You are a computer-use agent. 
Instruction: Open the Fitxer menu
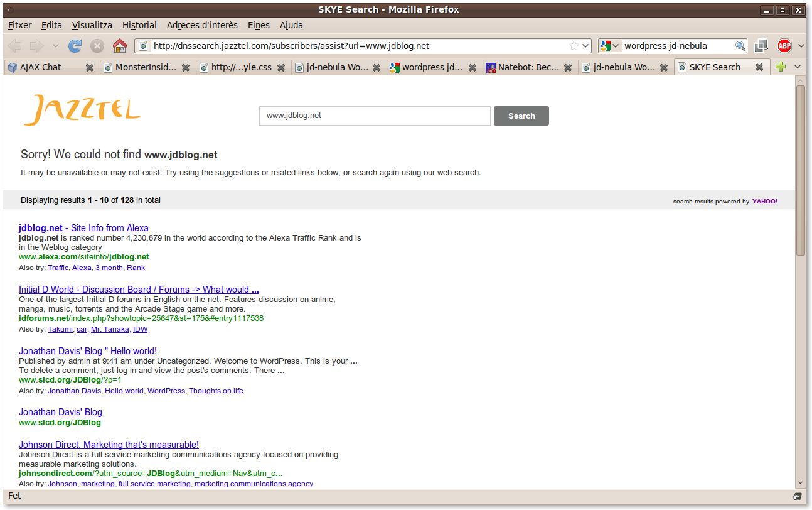click(20, 25)
